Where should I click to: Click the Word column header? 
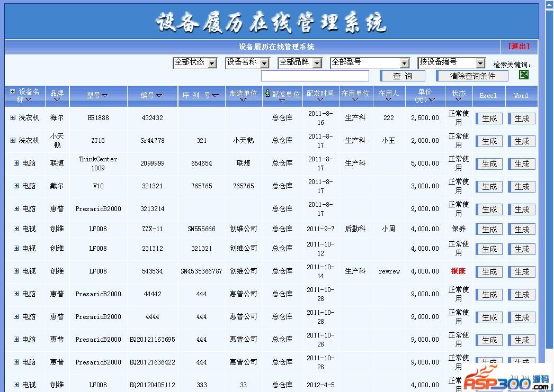521,96
